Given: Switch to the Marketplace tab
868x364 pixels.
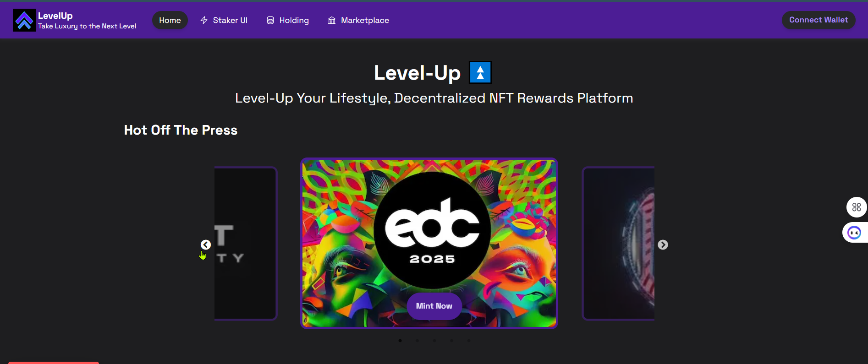Looking at the screenshot, I should coord(358,20).
